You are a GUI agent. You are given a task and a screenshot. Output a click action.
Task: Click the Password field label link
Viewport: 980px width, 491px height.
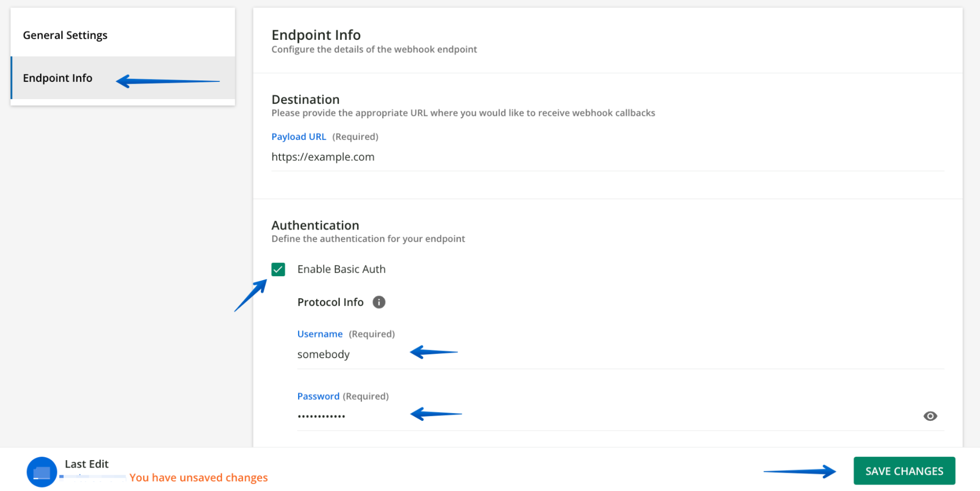pos(318,396)
